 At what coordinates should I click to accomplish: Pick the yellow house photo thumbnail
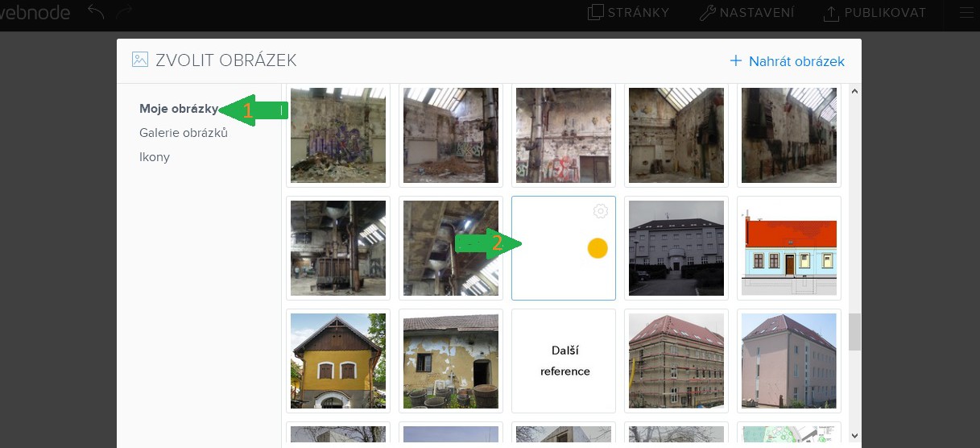(338, 361)
